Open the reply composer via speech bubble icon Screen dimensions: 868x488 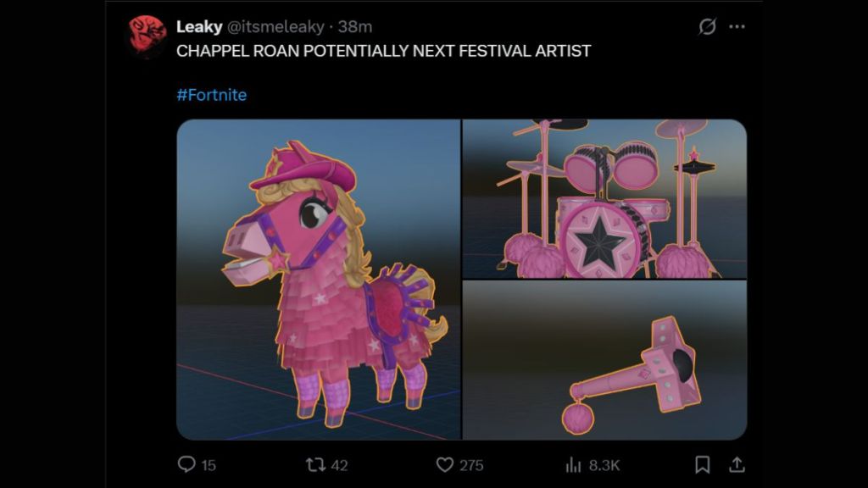tap(185, 464)
